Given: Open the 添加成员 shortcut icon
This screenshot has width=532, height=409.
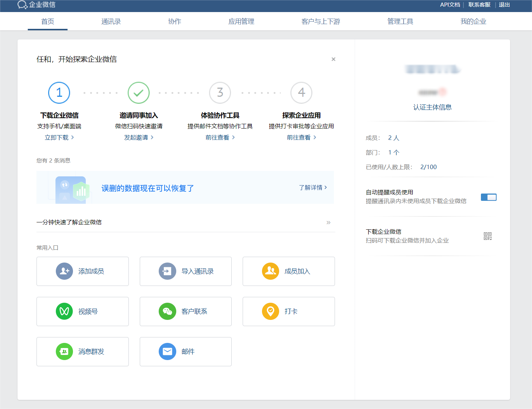Looking at the screenshot, I should tap(64, 271).
